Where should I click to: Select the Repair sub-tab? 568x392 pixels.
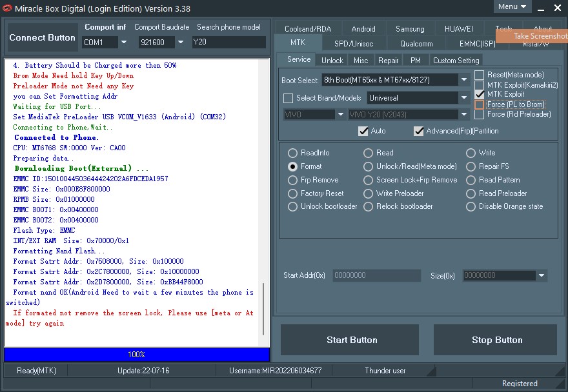[389, 60]
